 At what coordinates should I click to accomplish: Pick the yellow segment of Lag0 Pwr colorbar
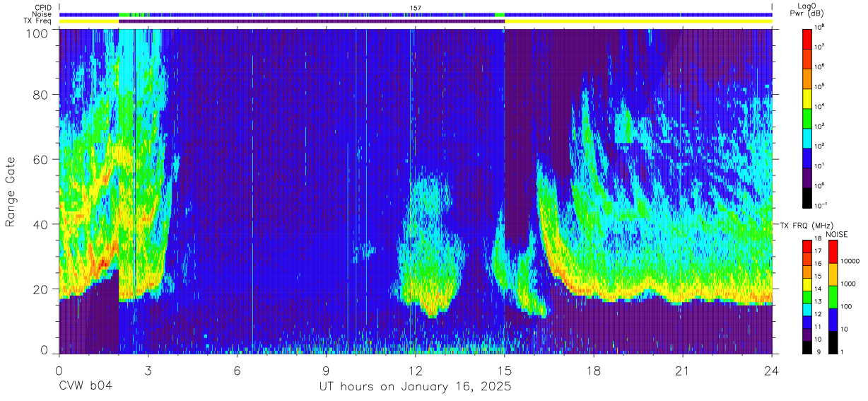[x=807, y=97]
